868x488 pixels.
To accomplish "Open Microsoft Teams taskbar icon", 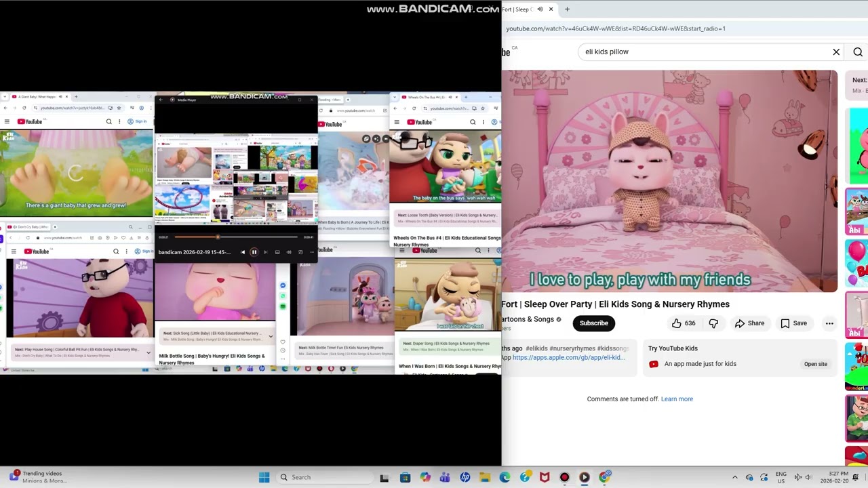I will pyautogui.click(x=445, y=477).
